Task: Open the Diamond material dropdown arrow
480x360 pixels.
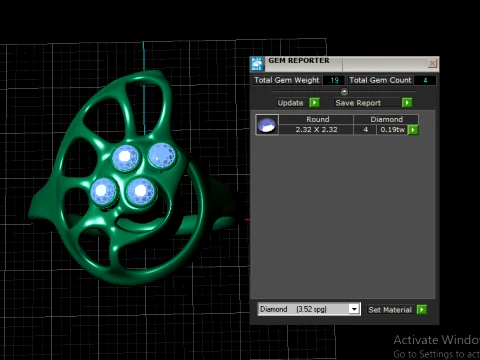Action: tap(354, 309)
